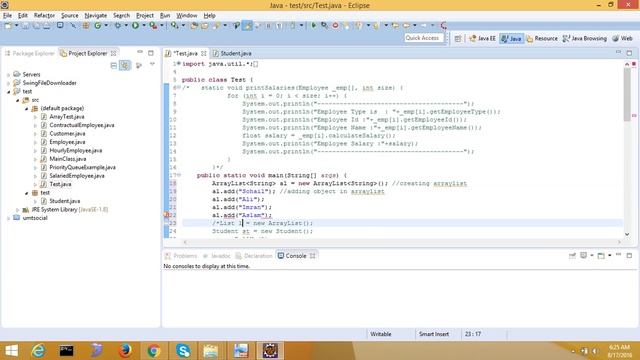Click the Open Type icon in the toolbar
The height and width of the screenshot is (360, 640).
click(x=194, y=25)
